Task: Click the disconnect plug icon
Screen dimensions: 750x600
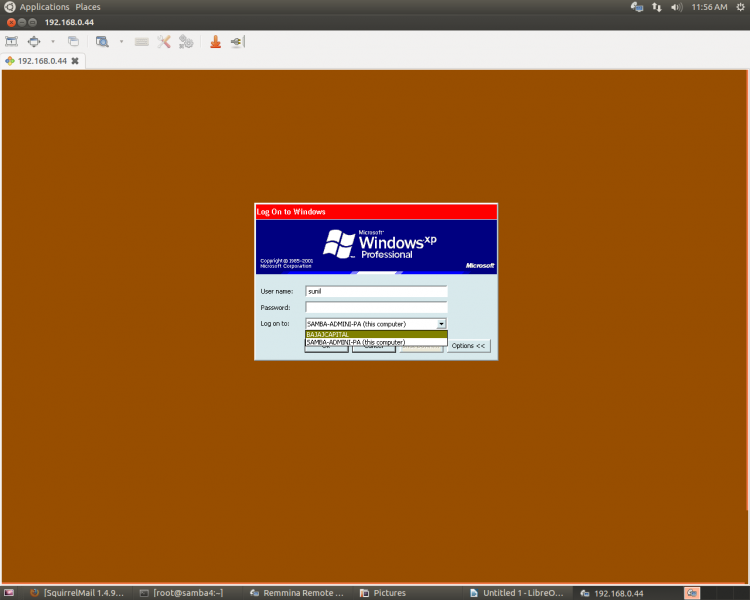Action: click(x=237, y=42)
